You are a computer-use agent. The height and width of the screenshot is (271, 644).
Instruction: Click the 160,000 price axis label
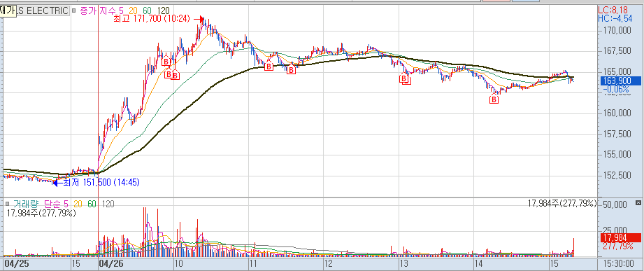[x=617, y=113]
